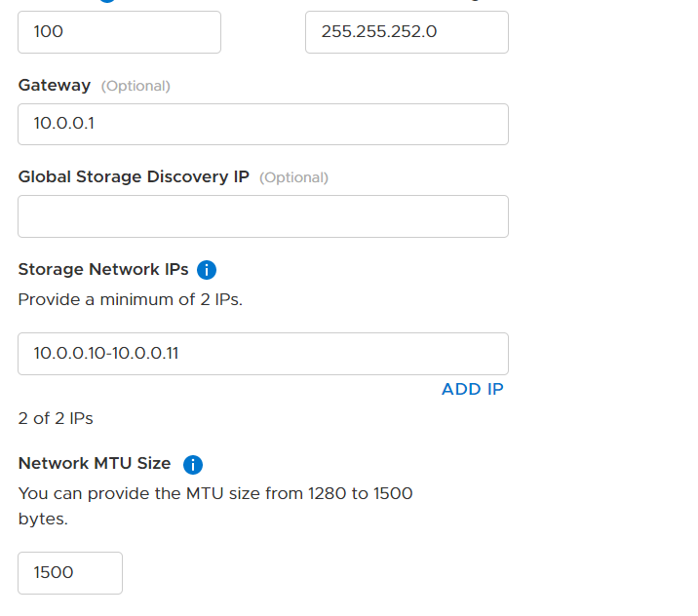Focus the empty Global Storage Discovery IP field
The image size is (698, 616).
pyautogui.click(x=263, y=216)
